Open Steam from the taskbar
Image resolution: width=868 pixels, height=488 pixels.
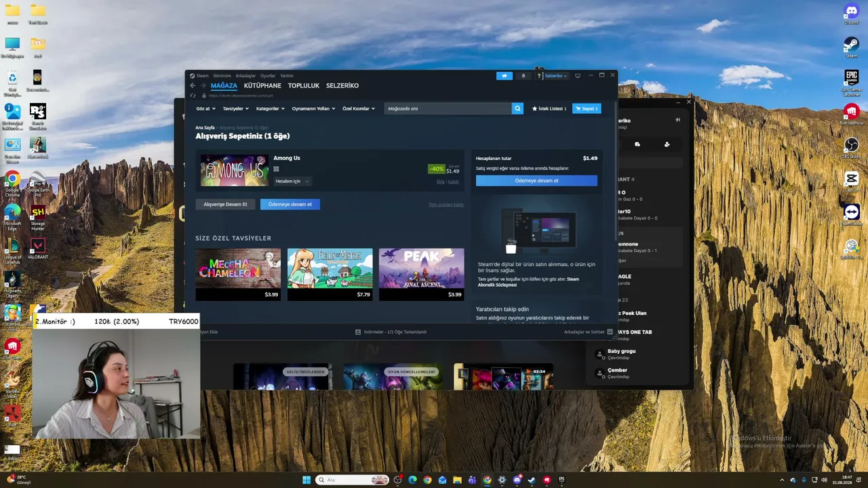point(532,480)
